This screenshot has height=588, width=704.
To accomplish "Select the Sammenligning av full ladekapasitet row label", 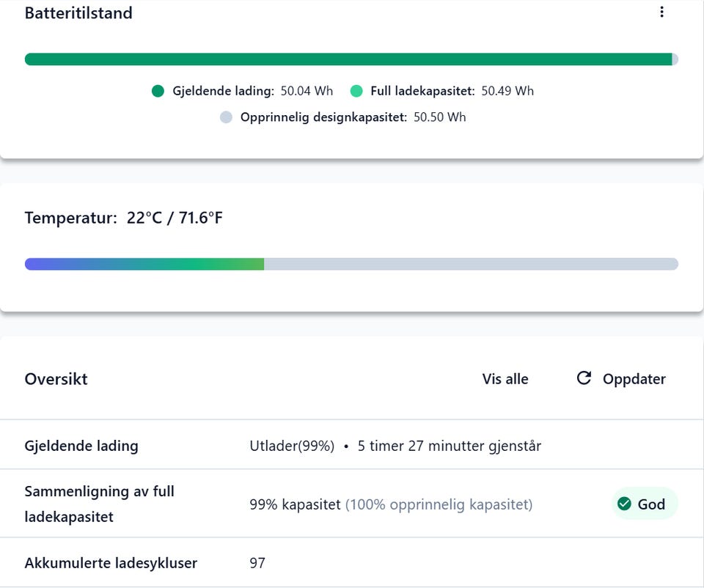I will (x=100, y=504).
